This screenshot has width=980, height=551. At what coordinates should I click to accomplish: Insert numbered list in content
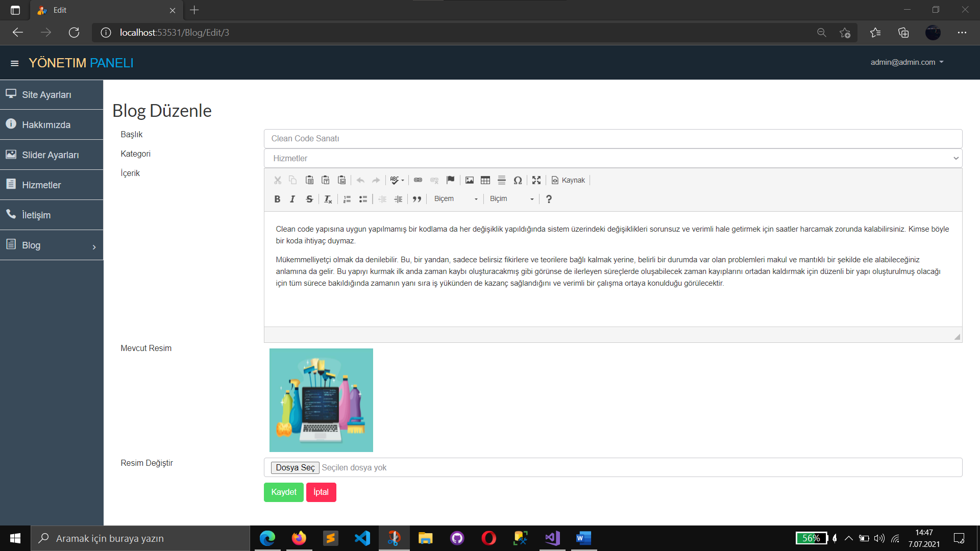coord(347,199)
